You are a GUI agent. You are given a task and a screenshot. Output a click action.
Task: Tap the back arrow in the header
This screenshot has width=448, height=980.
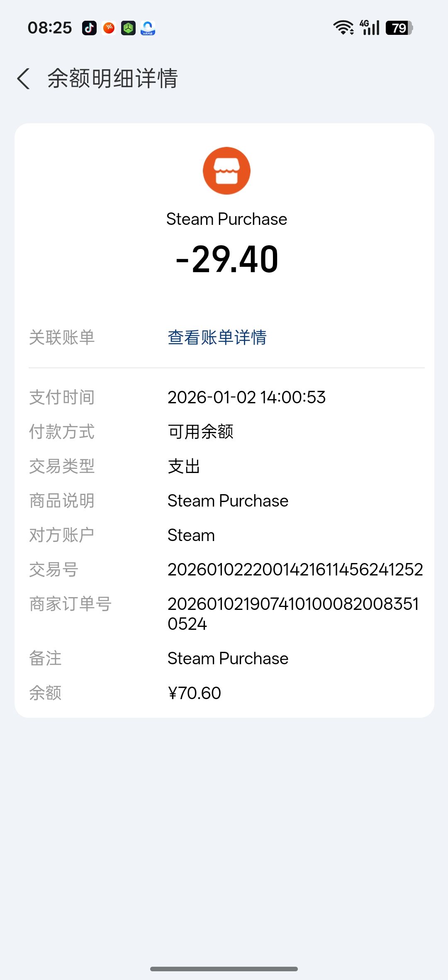tap(24, 79)
